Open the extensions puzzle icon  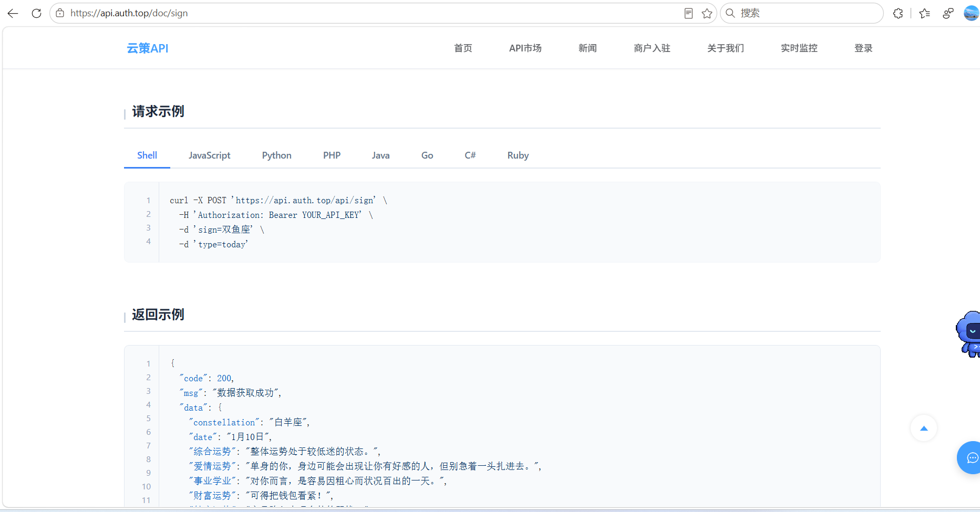[898, 14]
